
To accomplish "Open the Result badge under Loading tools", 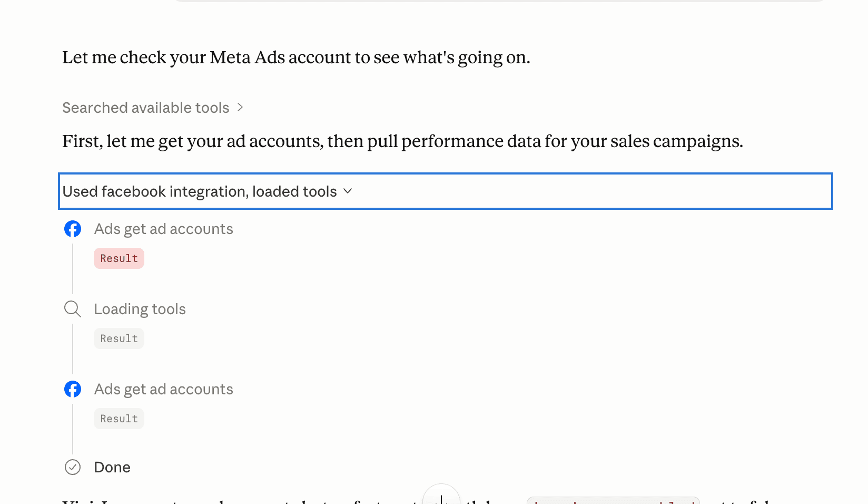I will point(119,338).
